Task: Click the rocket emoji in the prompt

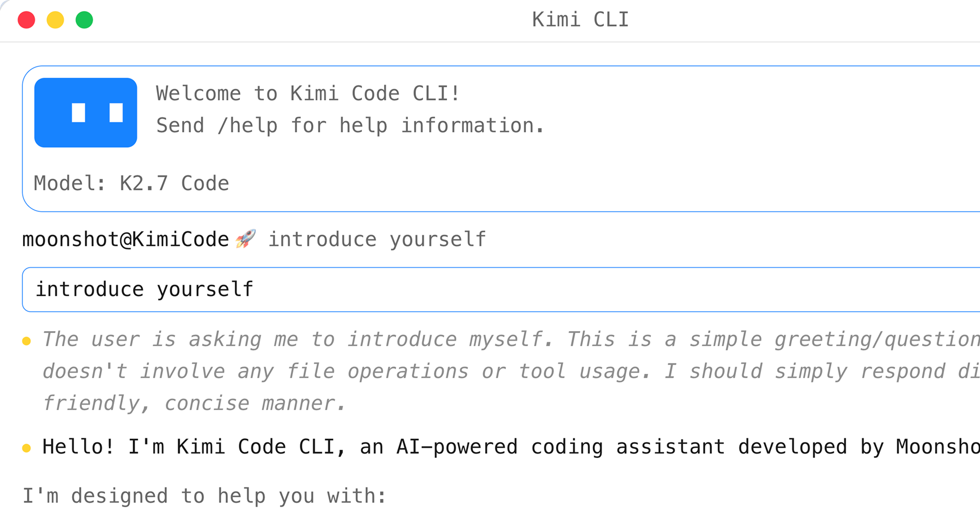Action: [245, 239]
